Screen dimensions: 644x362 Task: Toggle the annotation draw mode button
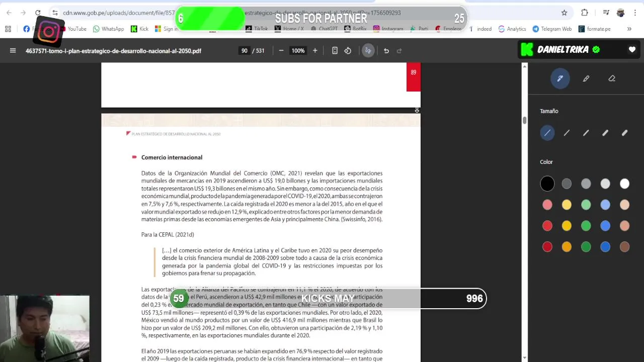click(368, 50)
